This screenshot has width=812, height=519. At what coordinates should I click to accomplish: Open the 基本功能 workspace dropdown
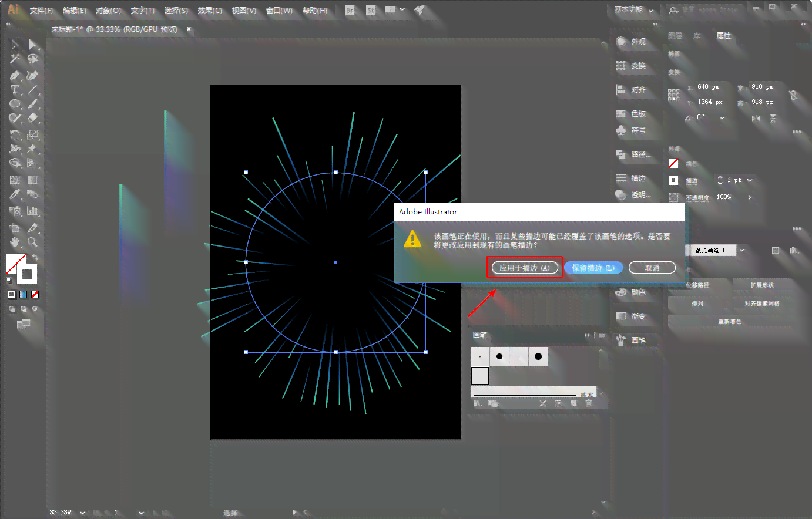[633, 10]
